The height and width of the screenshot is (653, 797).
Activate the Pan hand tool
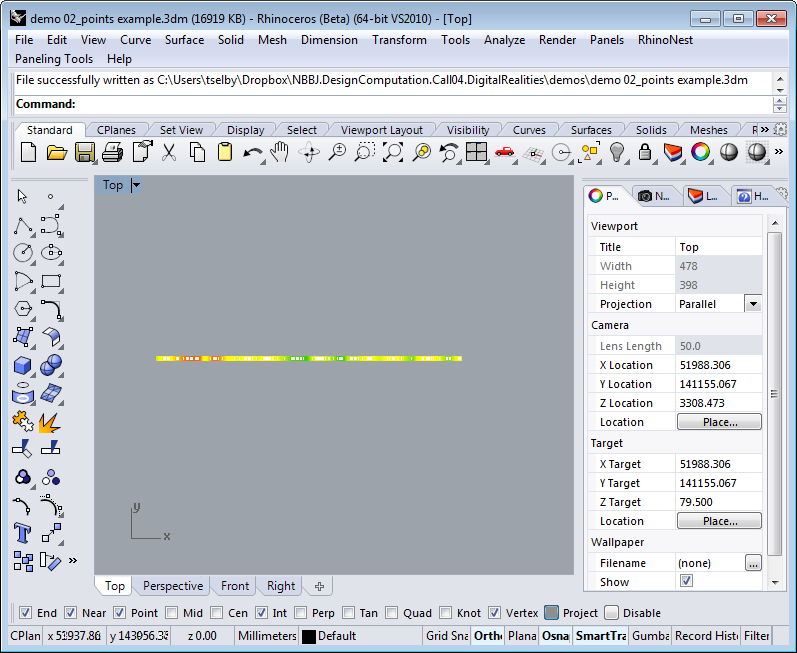point(280,152)
